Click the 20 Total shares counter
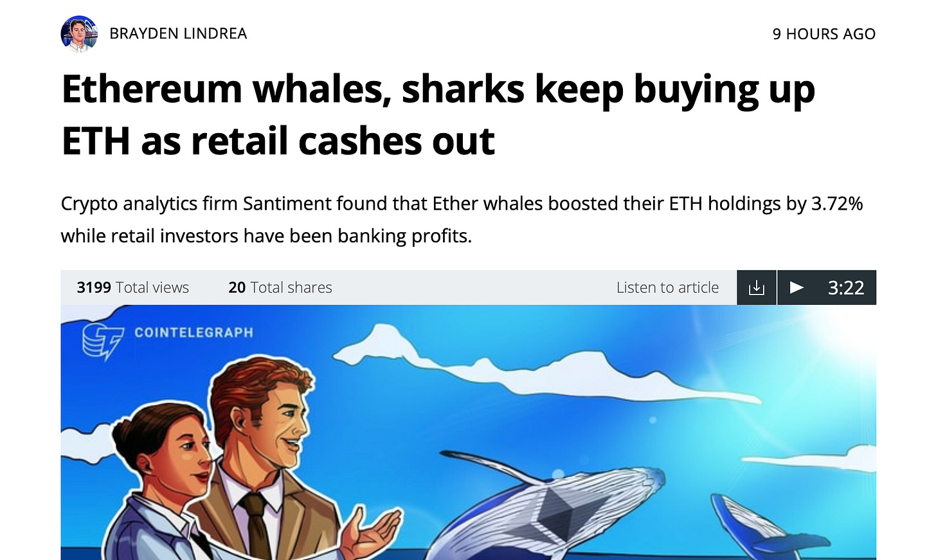Viewport: 936px width, 560px height. tap(280, 287)
